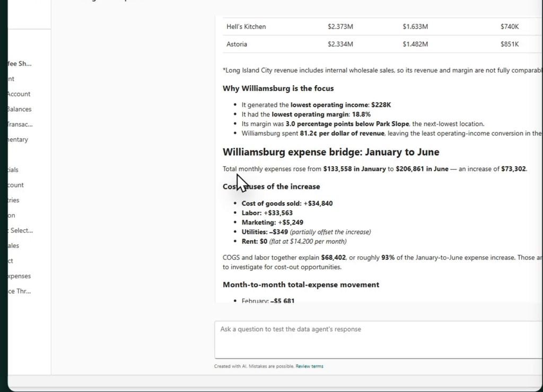The image size is (543, 392).
Task: Click the 93% figure in the summary
Action: pyautogui.click(x=388, y=257)
